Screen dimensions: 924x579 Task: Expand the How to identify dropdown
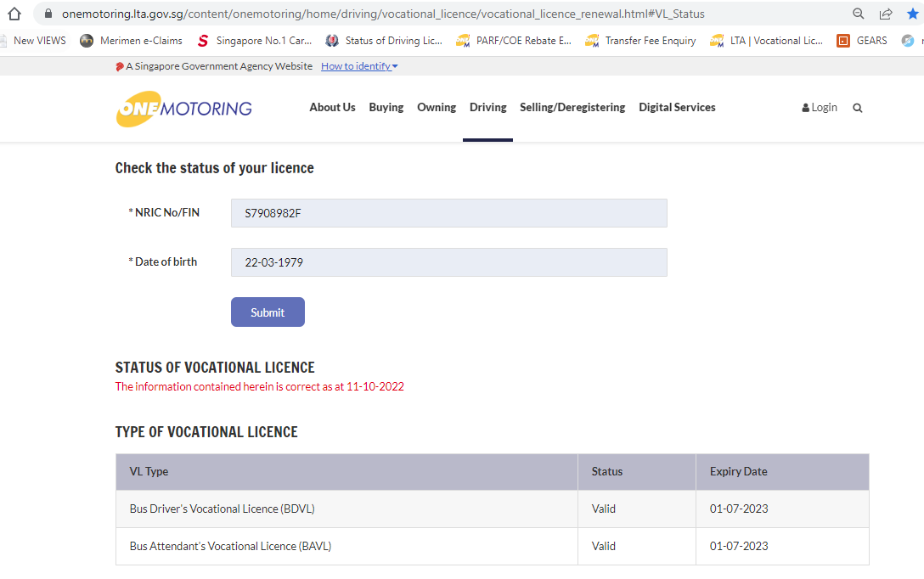359,66
